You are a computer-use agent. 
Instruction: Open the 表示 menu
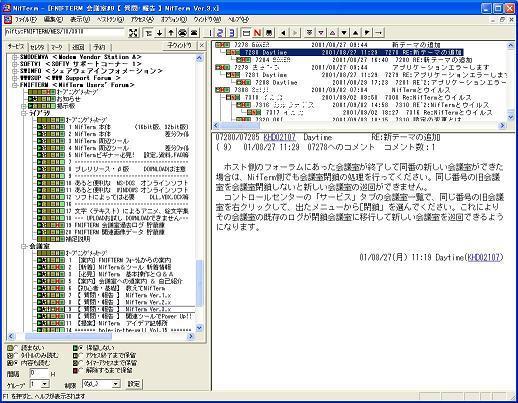[80, 19]
